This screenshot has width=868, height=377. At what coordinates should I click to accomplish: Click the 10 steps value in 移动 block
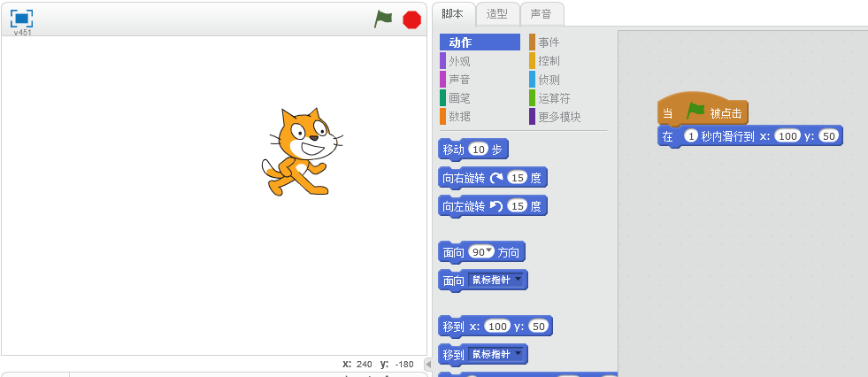coord(479,150)
